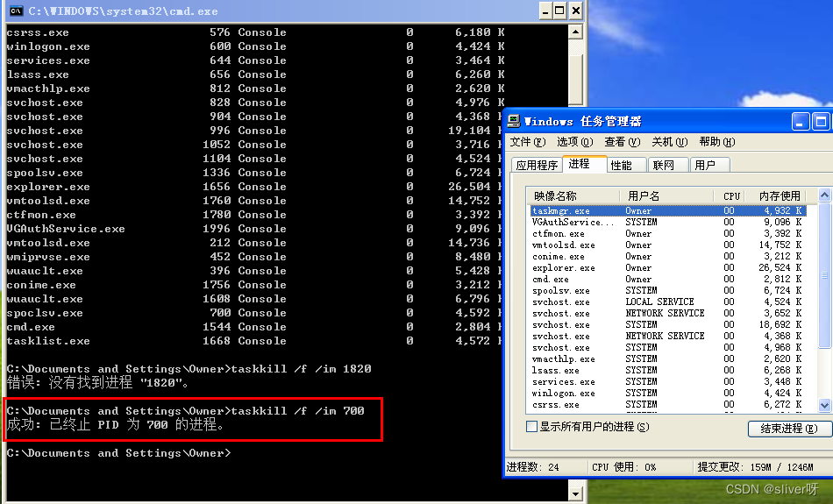The height and width of the screenshot is (504, 833).
Task: Click process list scroll up arrow
Action: point(824,195)
